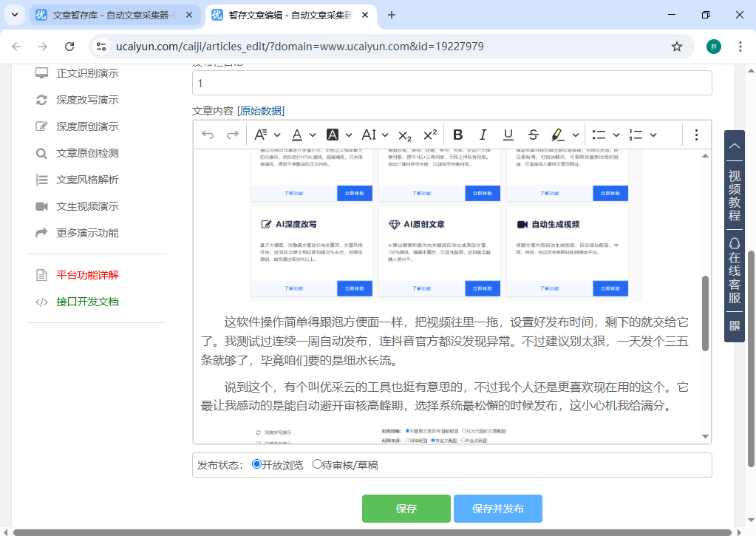Switch to the 文章暂存库 browser tab
Image resolution: width=756 pixels, height=536 pixels.
point(114,15)
